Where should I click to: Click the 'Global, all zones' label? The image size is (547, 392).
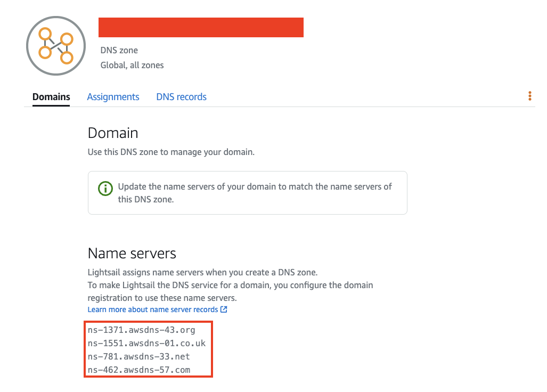tap(132, 66)
